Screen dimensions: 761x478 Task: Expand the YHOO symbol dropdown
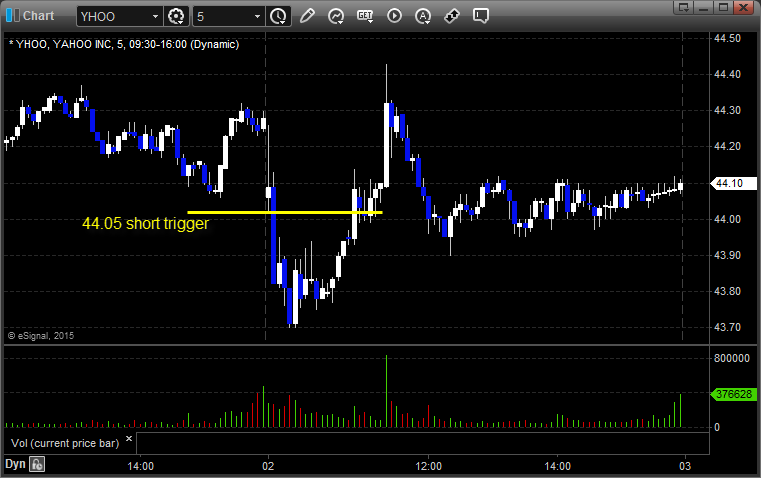(155, 16)
